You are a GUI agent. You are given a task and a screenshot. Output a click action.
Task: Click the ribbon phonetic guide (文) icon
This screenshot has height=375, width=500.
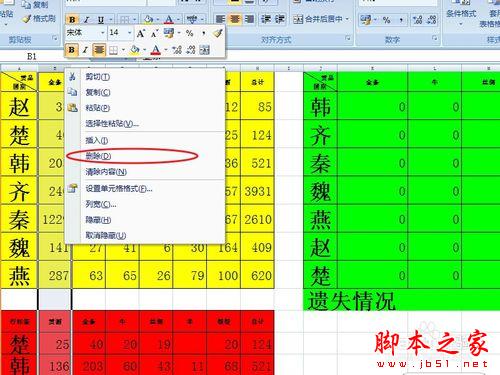pyautogui.click(x=192, y=20)
